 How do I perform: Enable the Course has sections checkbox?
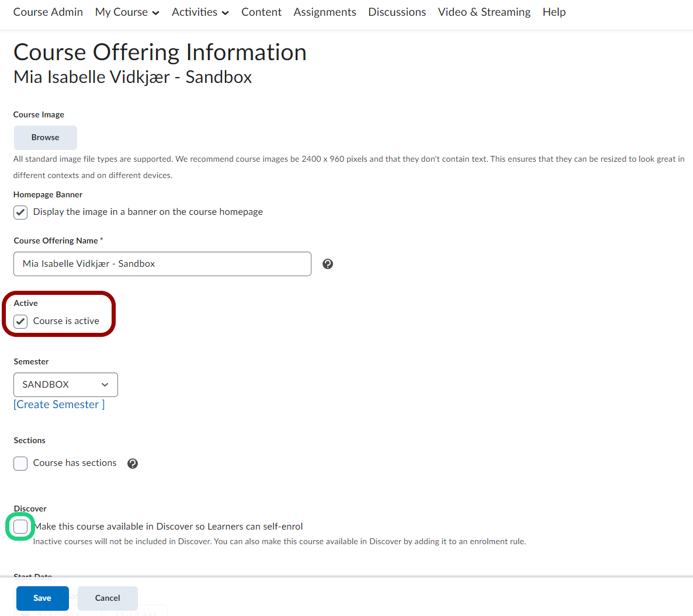pyautogui.click(x=20, y=464)
